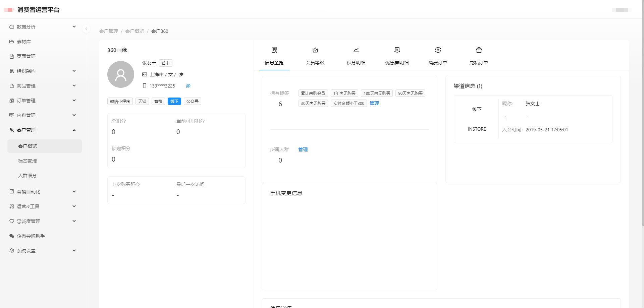Screen dimensions: 644x308
Task: Select the 天猫 channel tag
Action: (x=142, y=101)
